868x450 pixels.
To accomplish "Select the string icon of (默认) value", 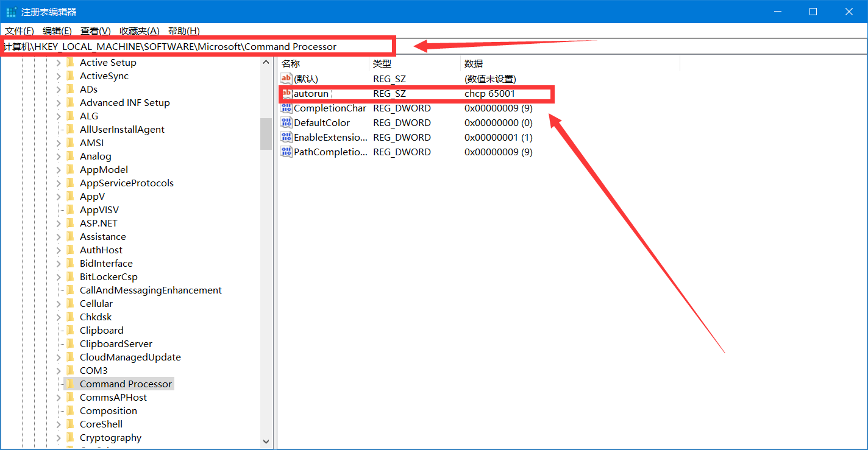I will pyautogui.click(x=286, y=79).
